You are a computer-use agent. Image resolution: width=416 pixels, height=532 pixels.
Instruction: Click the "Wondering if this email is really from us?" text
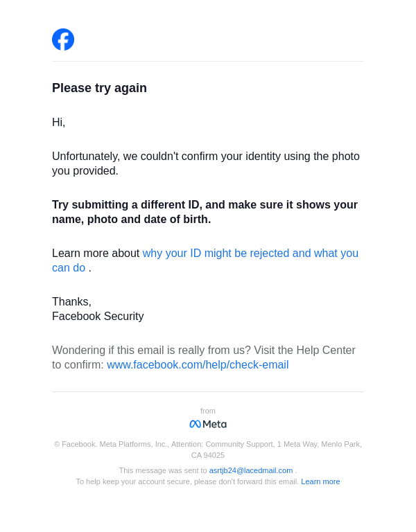pos(151,351)
